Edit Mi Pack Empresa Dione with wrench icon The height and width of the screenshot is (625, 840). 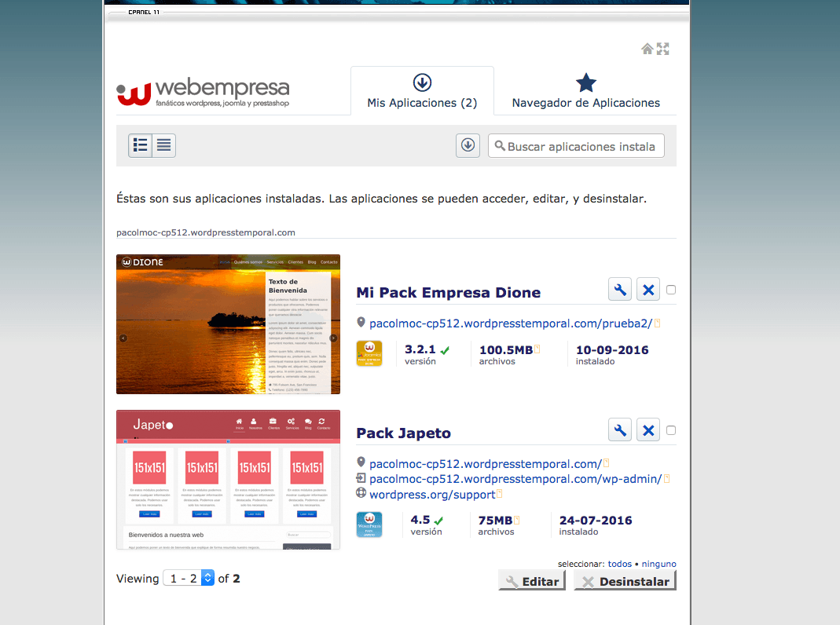click(620, 290)
